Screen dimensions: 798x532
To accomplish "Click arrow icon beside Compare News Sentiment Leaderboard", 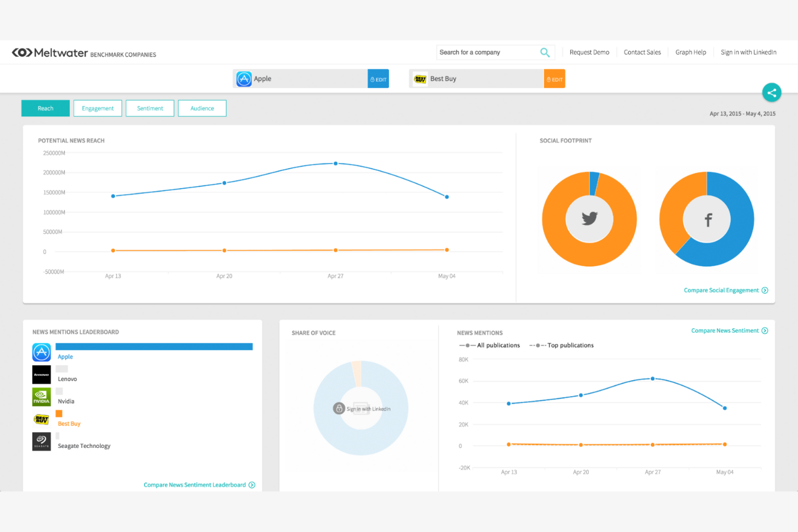I will (251, 485).
